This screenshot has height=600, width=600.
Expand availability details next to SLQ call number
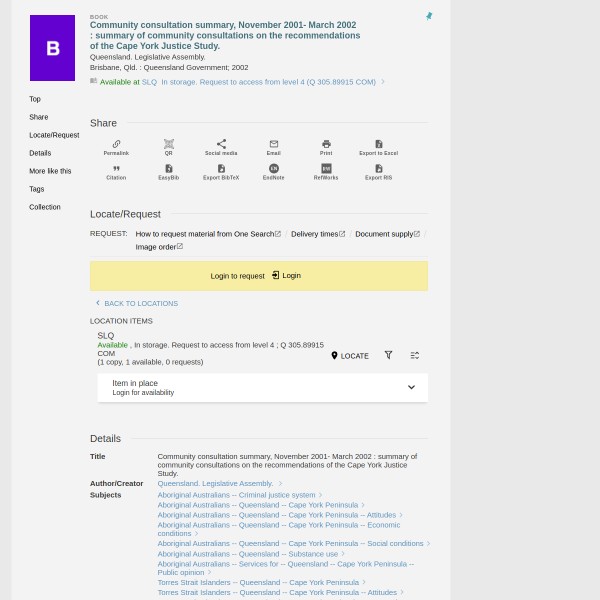(x=382, y=82)
